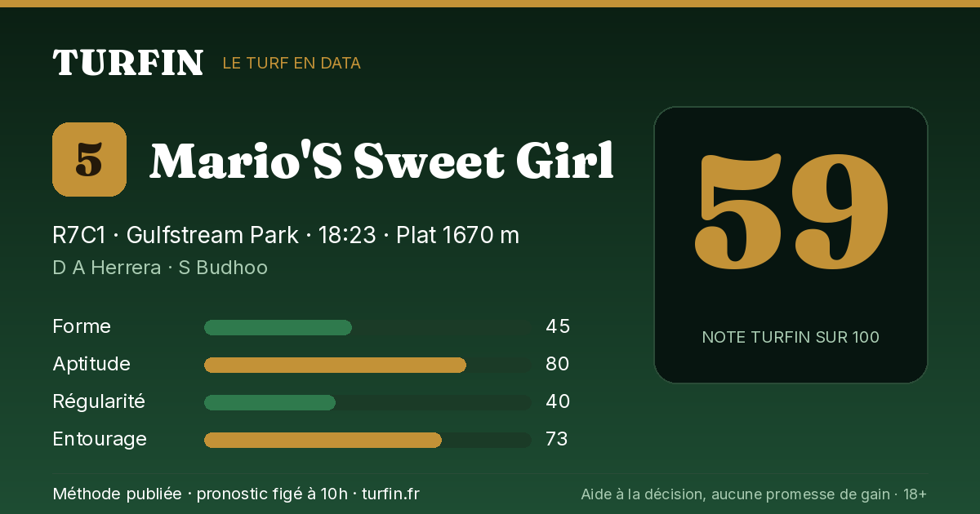Click the Régularité label
Viewport: 980px width, 514px height.
[x=99, y=401]
